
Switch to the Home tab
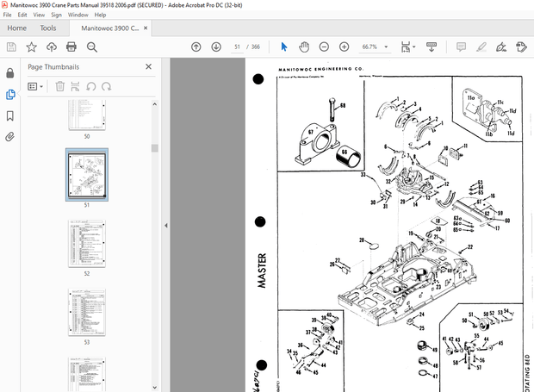16,28
